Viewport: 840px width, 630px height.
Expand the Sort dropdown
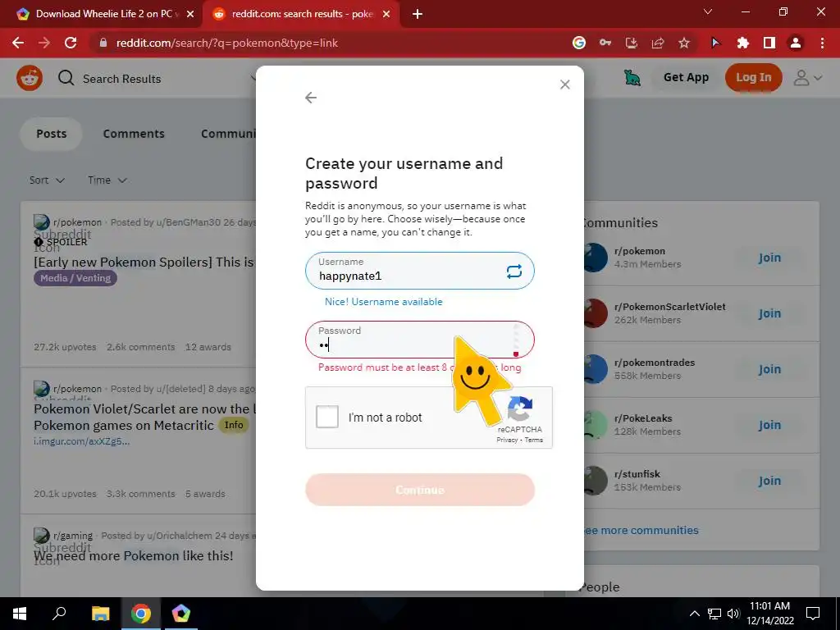(x=47, y=180)
